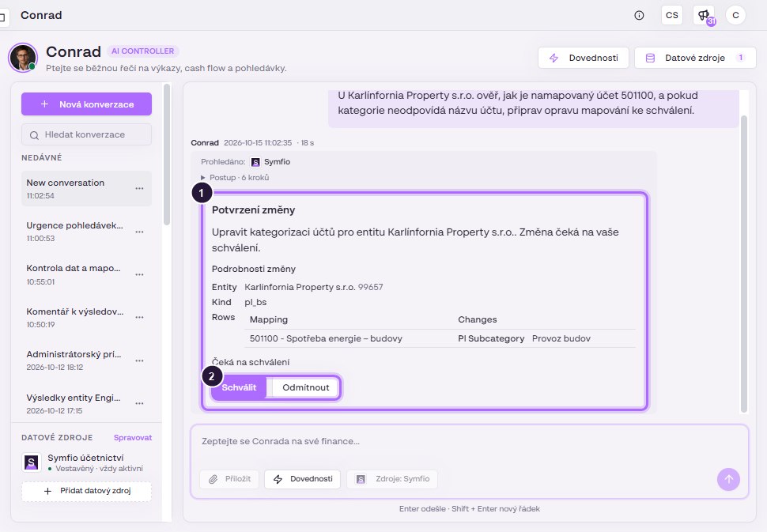Screen dimensions: 767x532
Task: Open the Výsledky entity Engi conversation
Action: pos(86,403)
